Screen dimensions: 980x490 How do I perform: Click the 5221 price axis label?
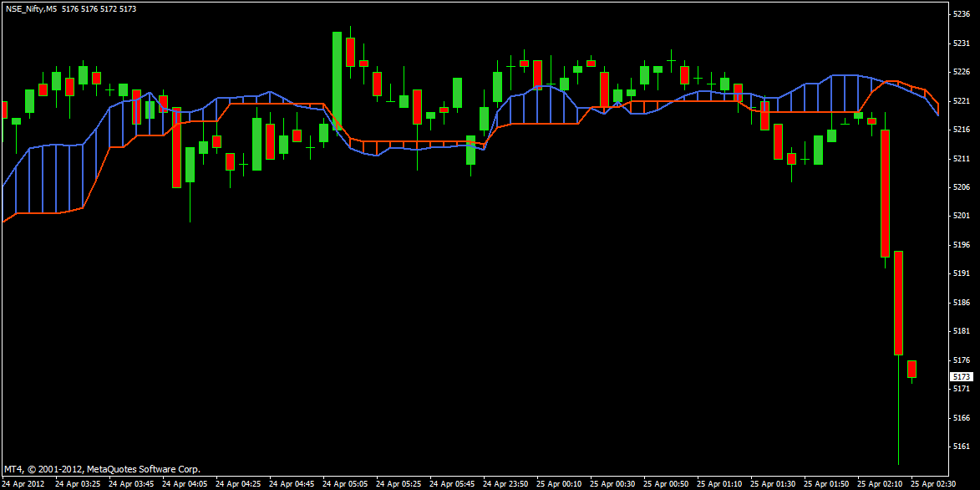point(961,100)
